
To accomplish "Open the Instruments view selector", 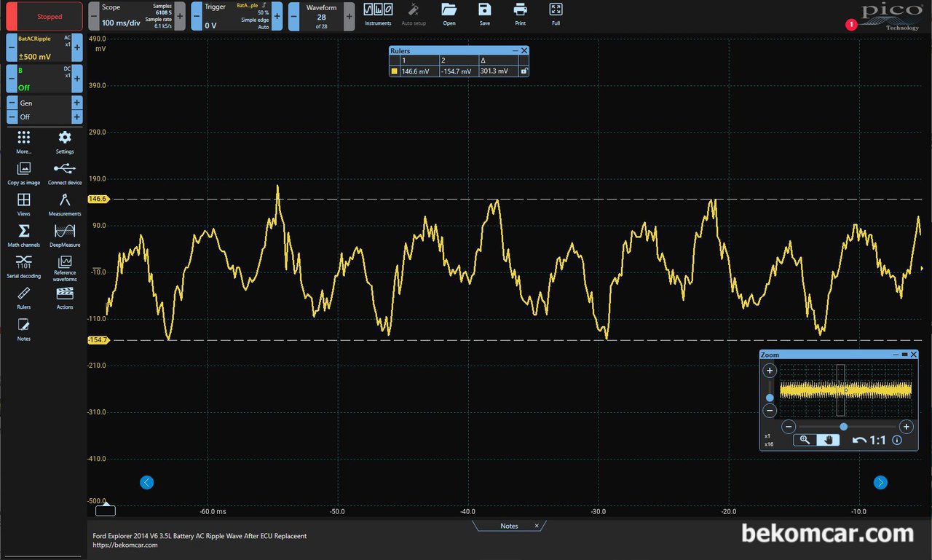I will click(378, 15).
